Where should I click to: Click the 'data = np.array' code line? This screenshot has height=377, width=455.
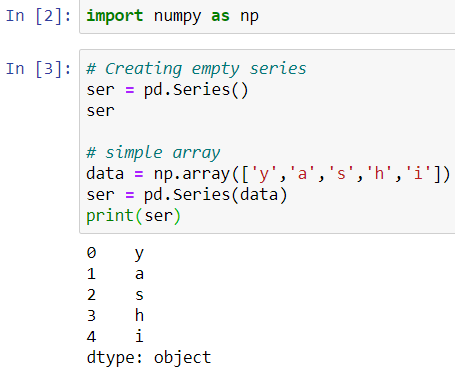click(268, 174)
